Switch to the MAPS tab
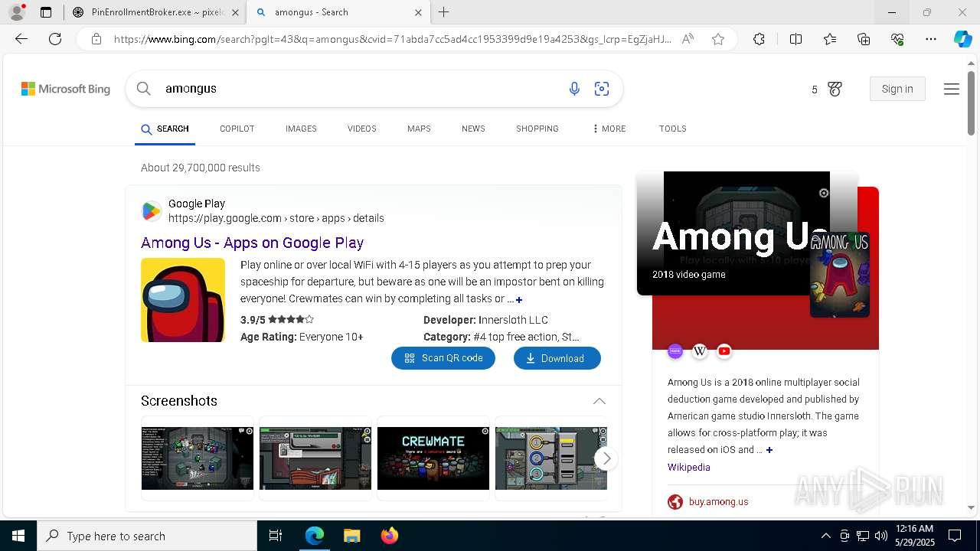980x551 pixels. click(419, 129)
